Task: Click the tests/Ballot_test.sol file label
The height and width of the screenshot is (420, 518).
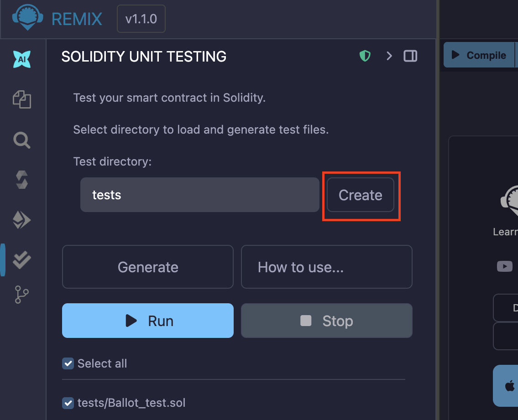Action: [x=131, y=403]
